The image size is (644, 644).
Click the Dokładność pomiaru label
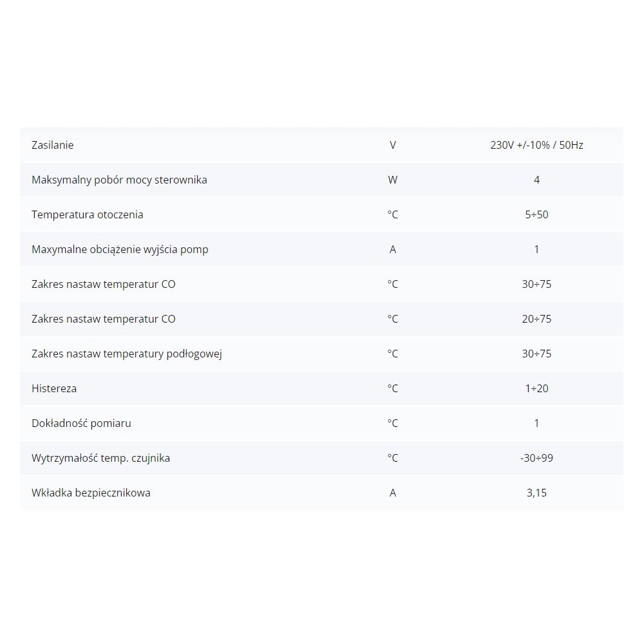click(x=81, y=423)
